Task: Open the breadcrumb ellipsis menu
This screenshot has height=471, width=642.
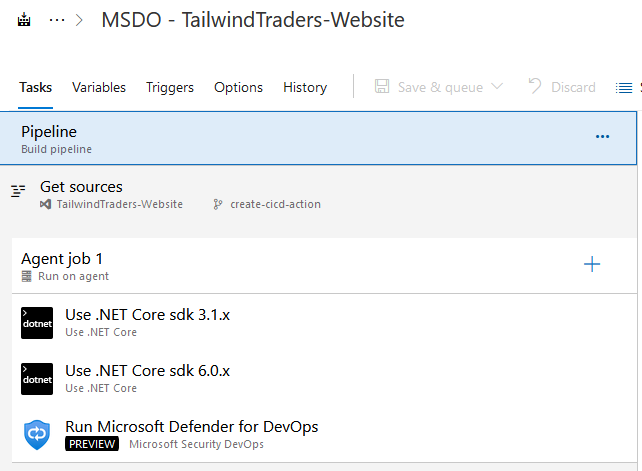Action: pyautogui.click(x=57, y=20)
